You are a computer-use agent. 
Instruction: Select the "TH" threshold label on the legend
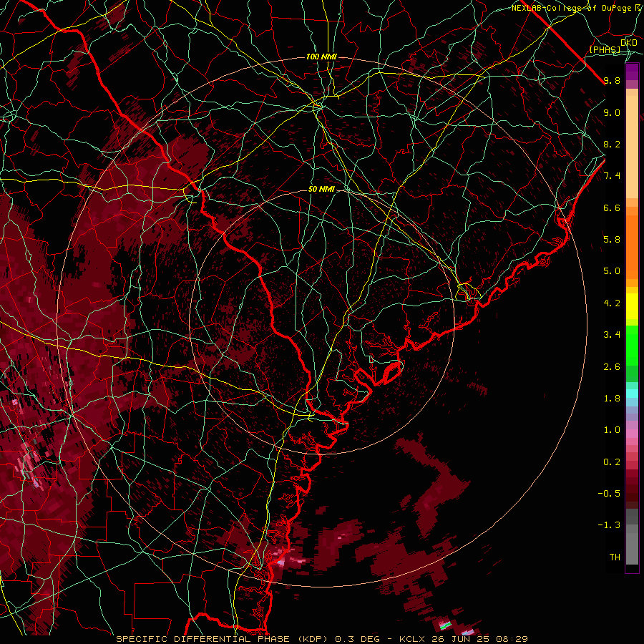[x=615, y=557]
